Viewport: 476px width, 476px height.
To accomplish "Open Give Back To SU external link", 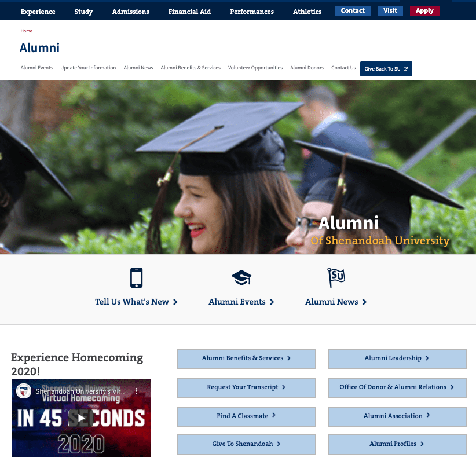I will click(x=386, y=69).
